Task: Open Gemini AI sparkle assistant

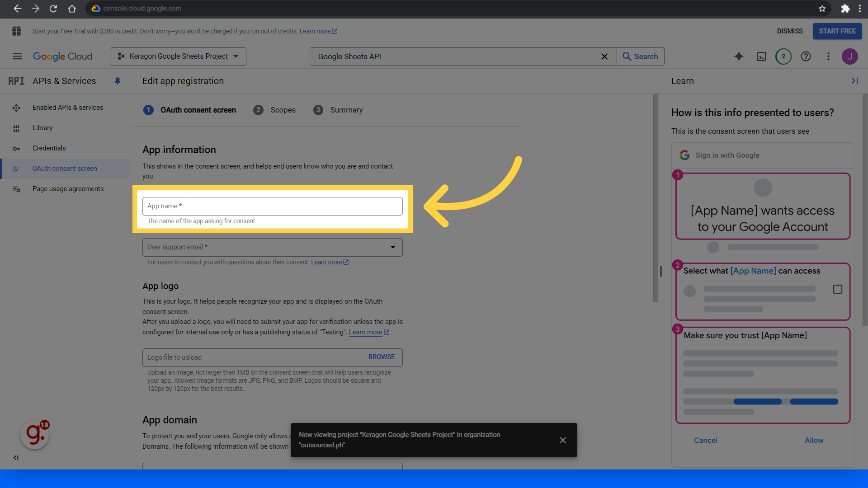Action: 739,56
